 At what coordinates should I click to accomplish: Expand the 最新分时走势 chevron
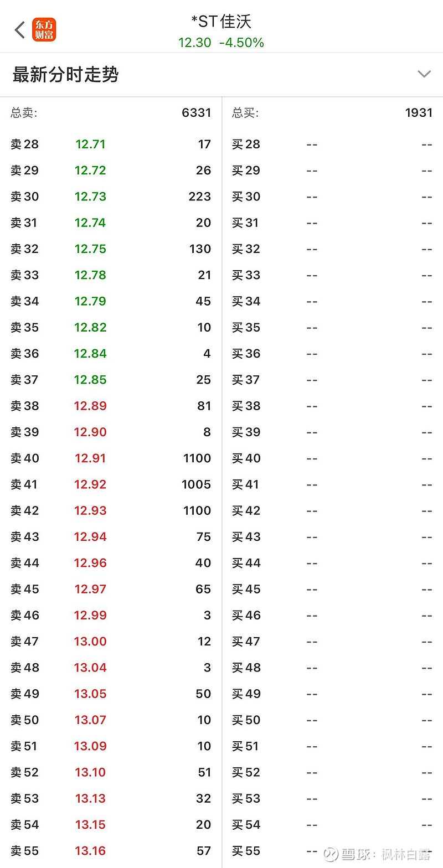tap(424, 74)
